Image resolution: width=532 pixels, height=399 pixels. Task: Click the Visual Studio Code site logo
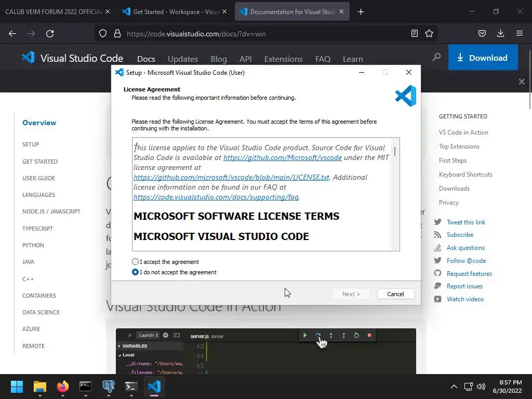click(x=72, y=58)
